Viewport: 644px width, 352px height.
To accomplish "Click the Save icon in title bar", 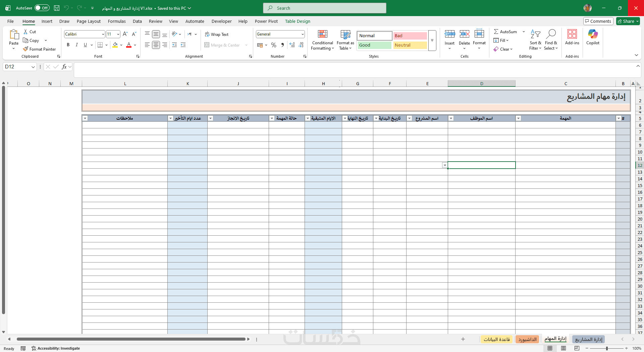I will click(x=57, y=8).
